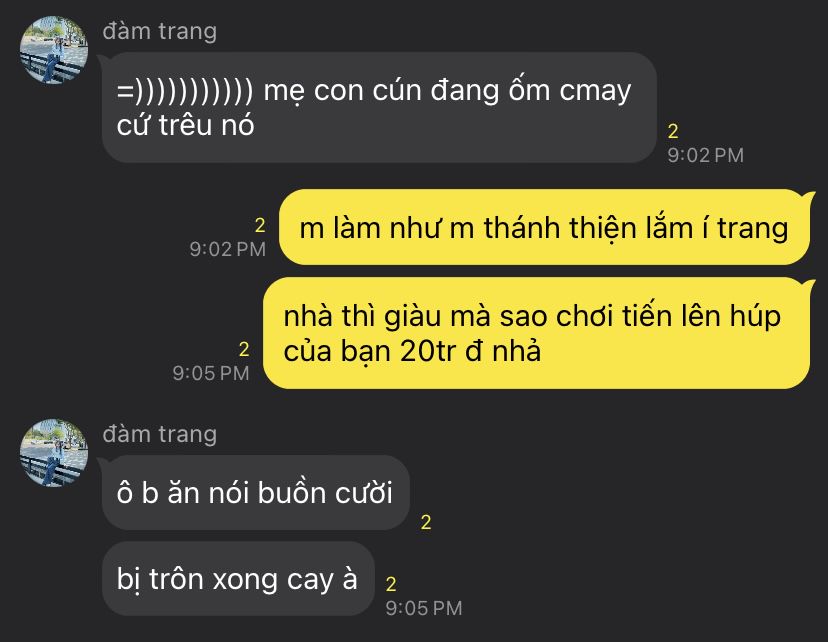
Task: Click the 9:02 PM timestamp beside 'thánh thiện' message
Action: pos(228,249)
